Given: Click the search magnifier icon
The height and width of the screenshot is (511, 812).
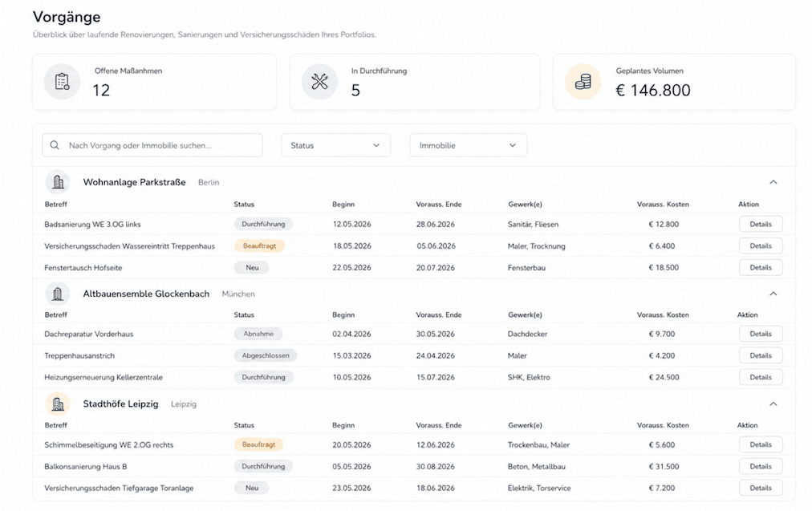Looking at the screenshot, I should 55,145.
